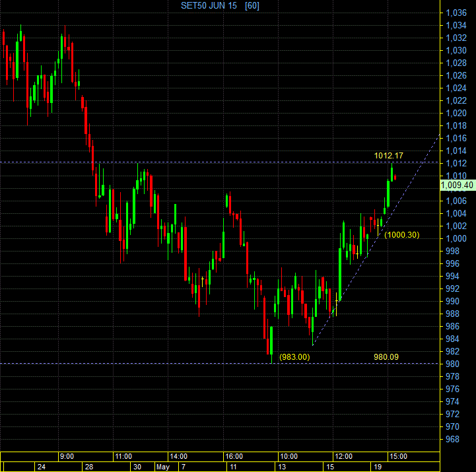Click the 9:00 time axis label
The image size is (476, 472).
[x=67, y=457]
